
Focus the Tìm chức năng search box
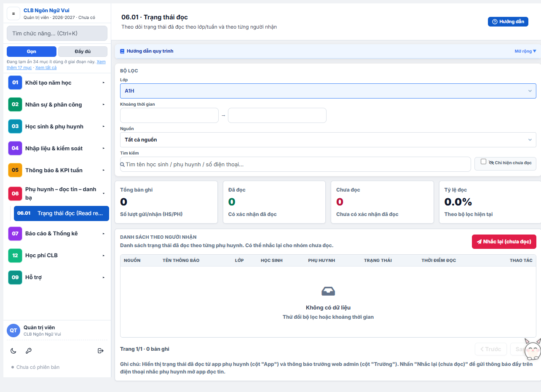tap(57, 33)
